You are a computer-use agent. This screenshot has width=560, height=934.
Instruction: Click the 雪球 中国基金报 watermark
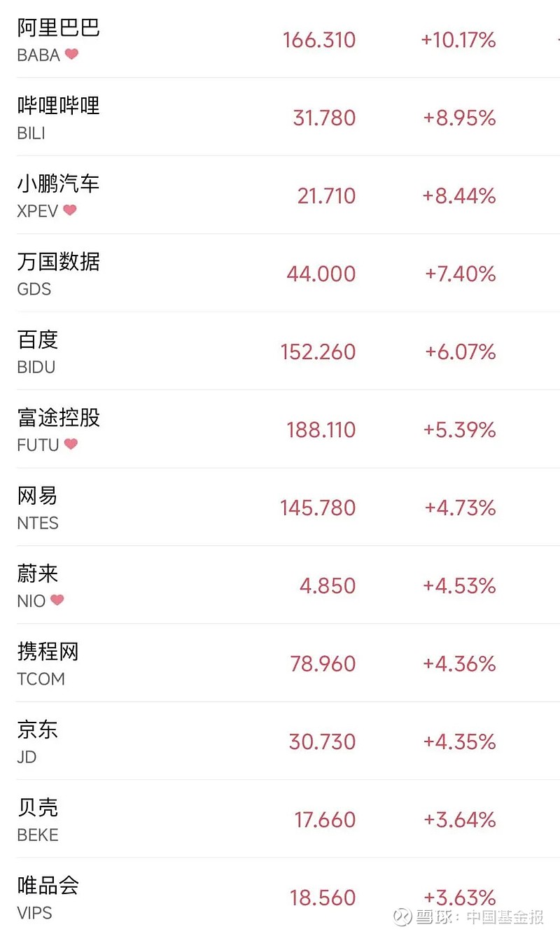[x=468, y=916]
